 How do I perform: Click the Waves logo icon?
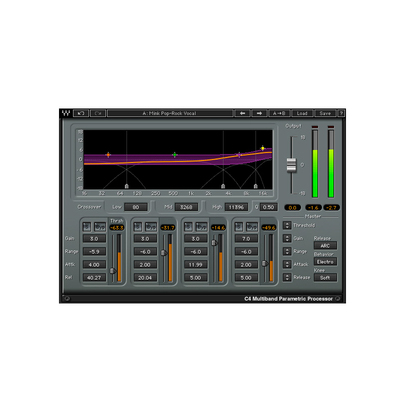click(66, 113)
